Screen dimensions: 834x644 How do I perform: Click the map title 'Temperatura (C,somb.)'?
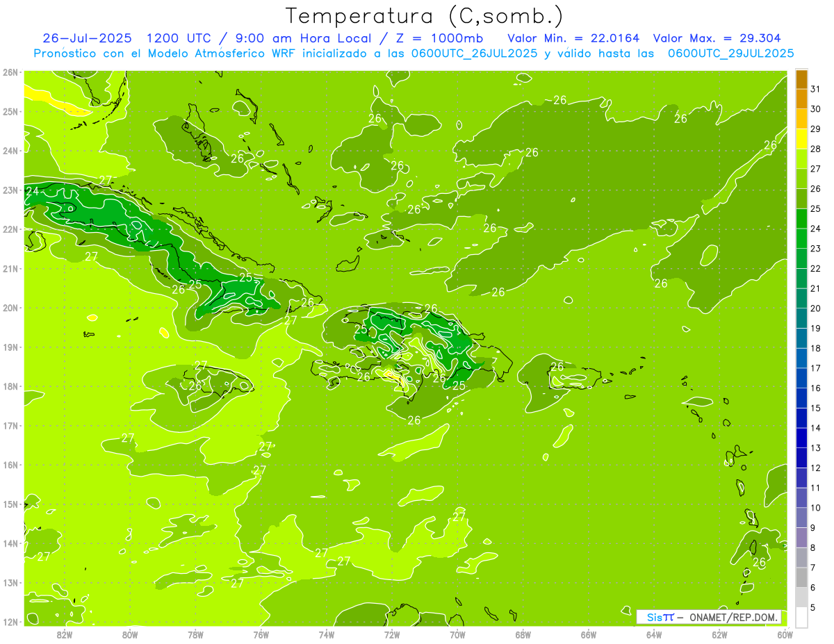(424, 16)
